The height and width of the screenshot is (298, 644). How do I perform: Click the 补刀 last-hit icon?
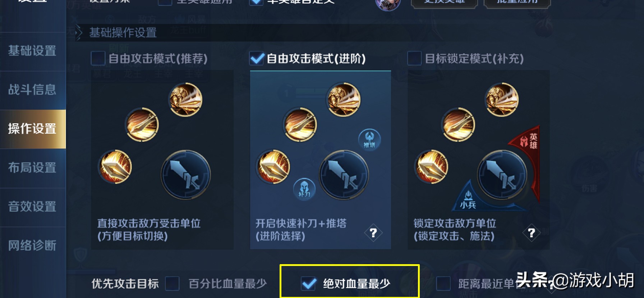[x=304, y=189]
